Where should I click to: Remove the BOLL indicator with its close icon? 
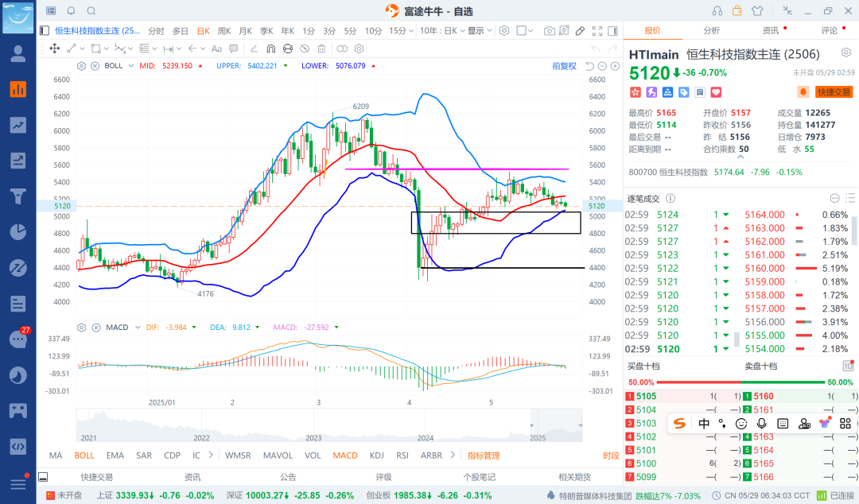click(x=95, y=66)
